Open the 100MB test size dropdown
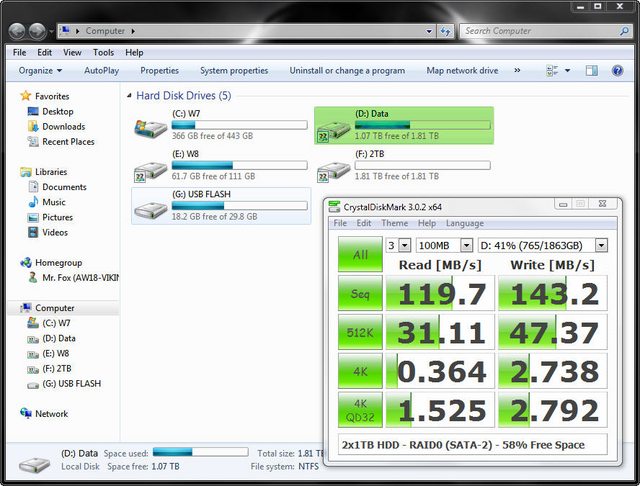The width and height of the screenshot is (640, 486). click(x=466, y=245)
